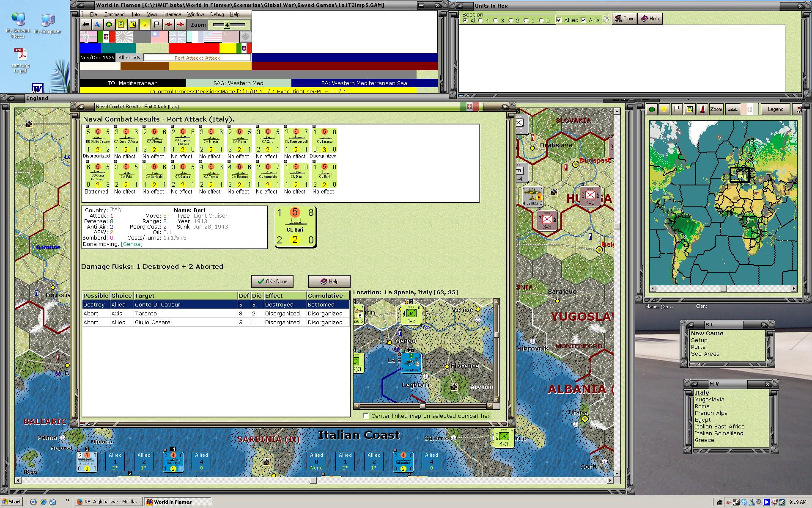Click the Japanese rising sun flag
The height and width of the screenshot is (508, 812).
(x=124, y=37)
